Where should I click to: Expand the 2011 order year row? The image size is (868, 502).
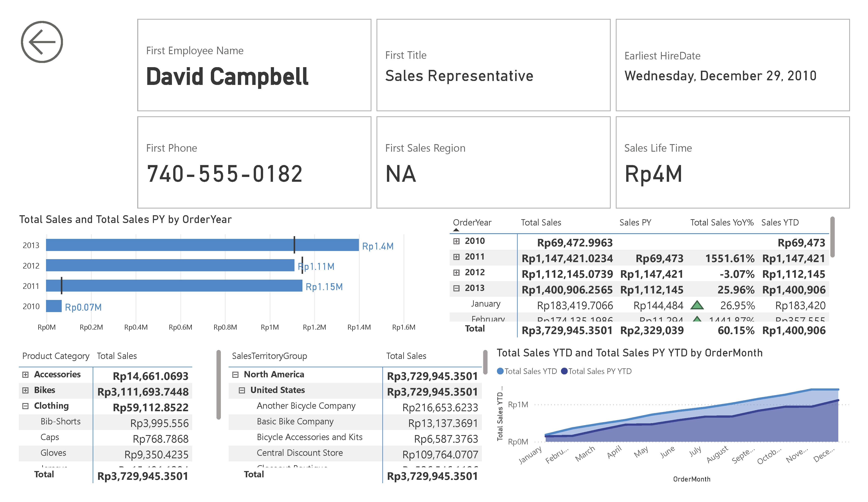(456, 257)
